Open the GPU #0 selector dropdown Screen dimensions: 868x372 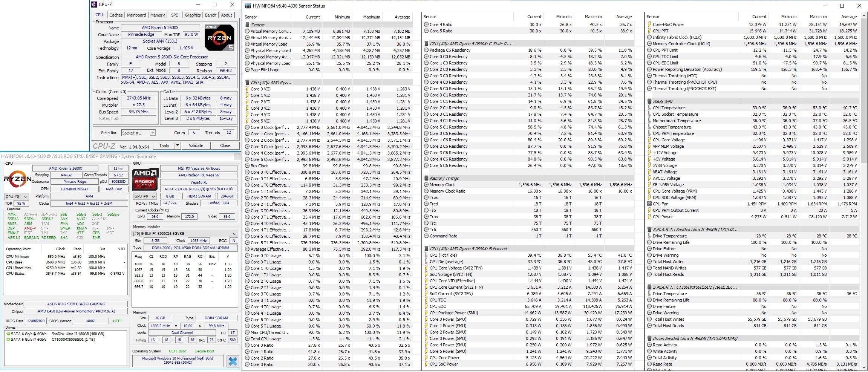[145, 196]
